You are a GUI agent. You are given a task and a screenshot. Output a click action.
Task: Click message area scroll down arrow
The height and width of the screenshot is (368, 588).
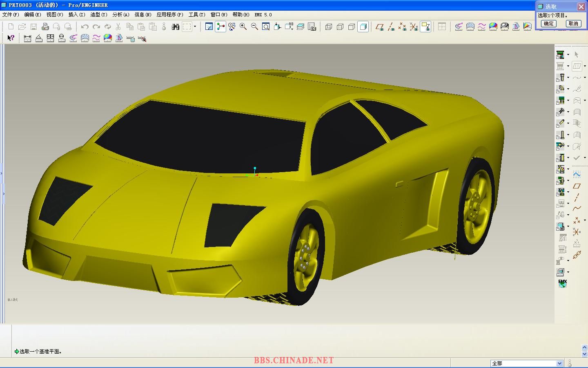click(x=584, y=354)
